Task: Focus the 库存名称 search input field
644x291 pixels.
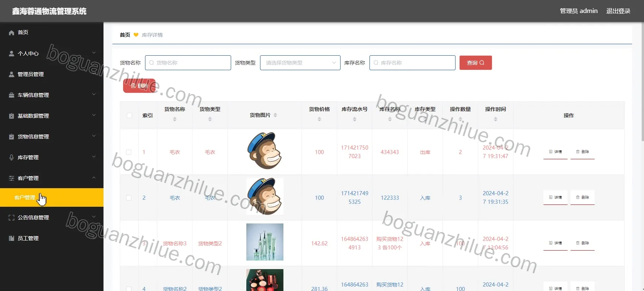Action: tap(413, 63)
